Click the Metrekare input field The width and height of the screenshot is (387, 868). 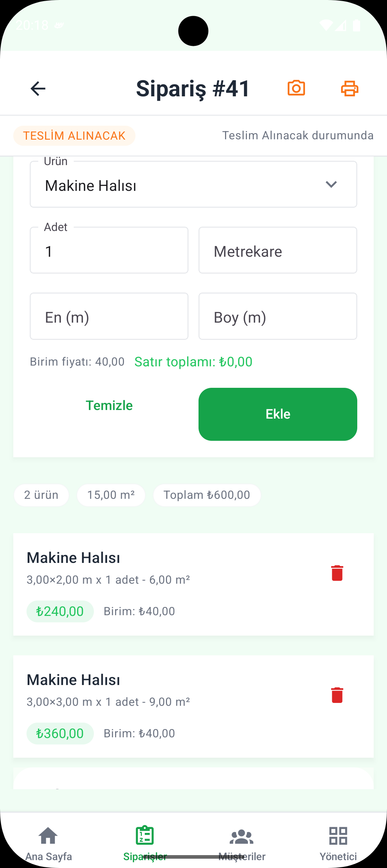pyautogui.click(x=278, y=251)
